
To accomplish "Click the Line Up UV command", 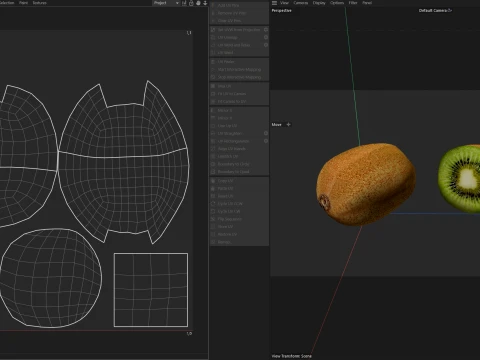I will [239, 126].
